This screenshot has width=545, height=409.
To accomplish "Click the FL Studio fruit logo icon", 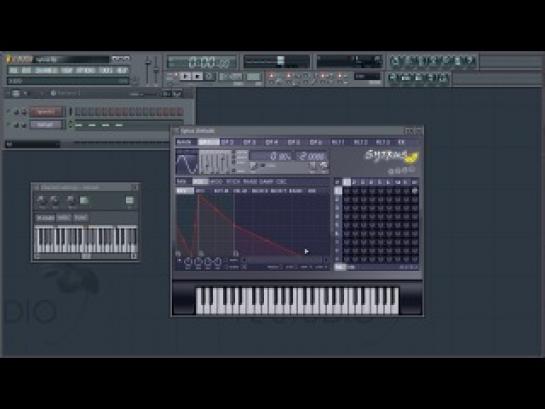I will (9, 59).
